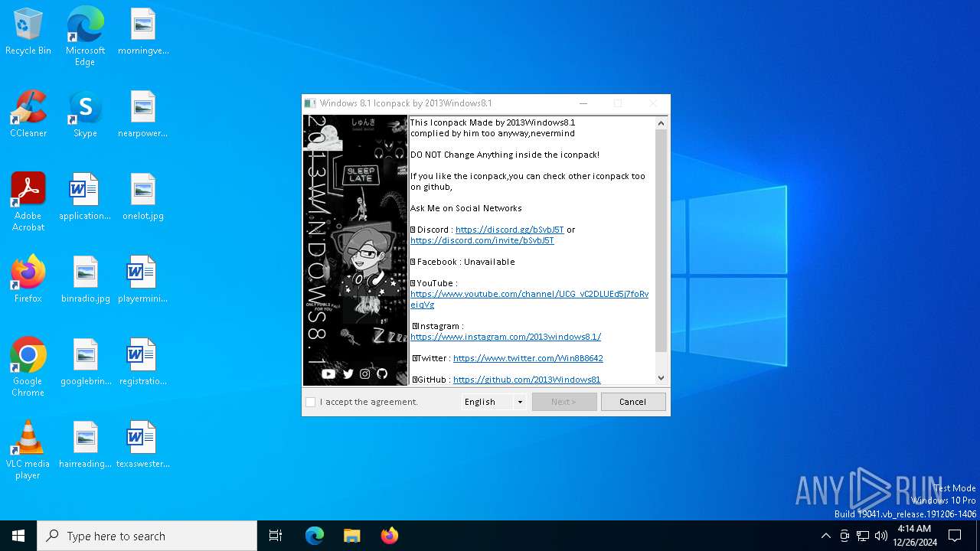Click the installer's sidebar banner artwork
The height and width of the screenshot is (551, 980).
(355, 250)
